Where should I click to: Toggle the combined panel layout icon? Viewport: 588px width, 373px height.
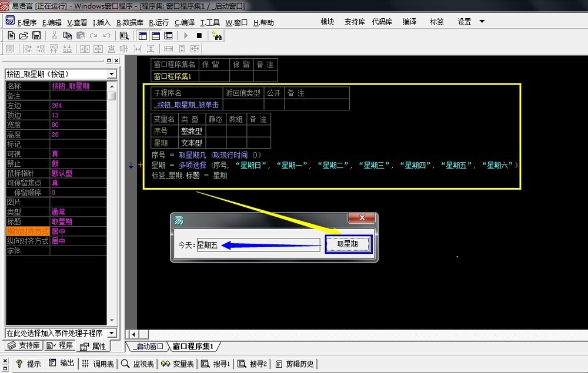pyautogui.click(x=168, y=36)
